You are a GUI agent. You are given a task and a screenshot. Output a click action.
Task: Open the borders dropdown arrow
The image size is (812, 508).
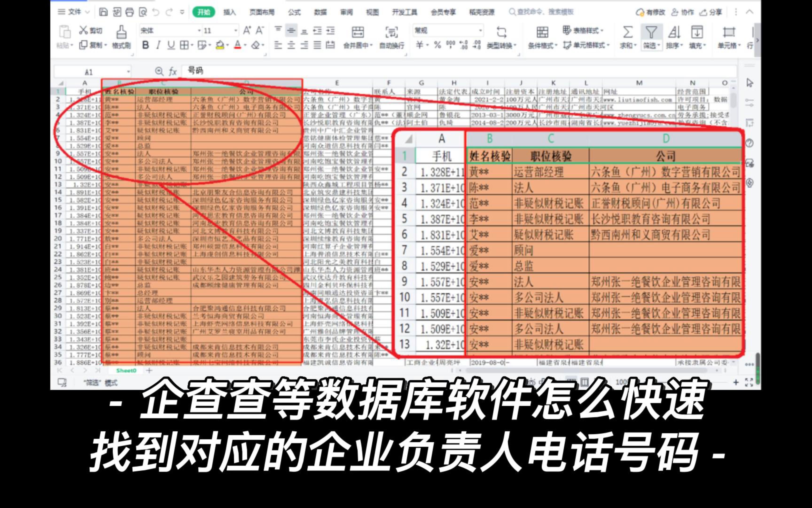coord(192,45)
